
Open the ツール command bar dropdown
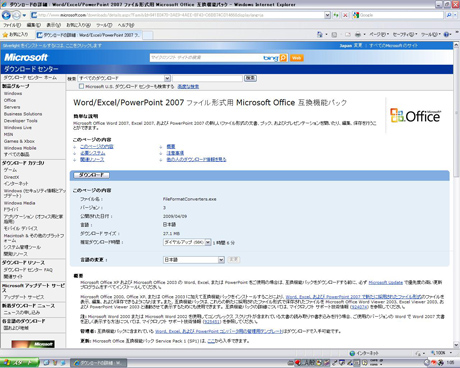click(x=431, y=34)
